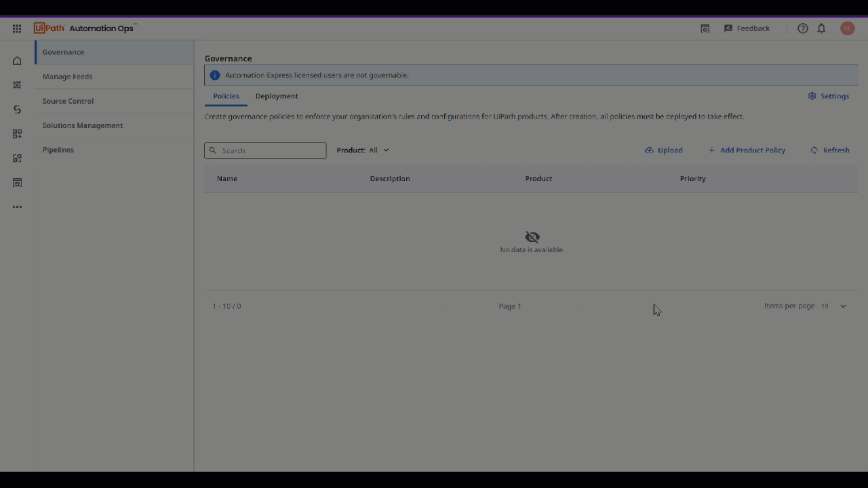Click the magnifier icon in Search
The width and height of the screenshot is (868, 488).
tap(213, 150)
